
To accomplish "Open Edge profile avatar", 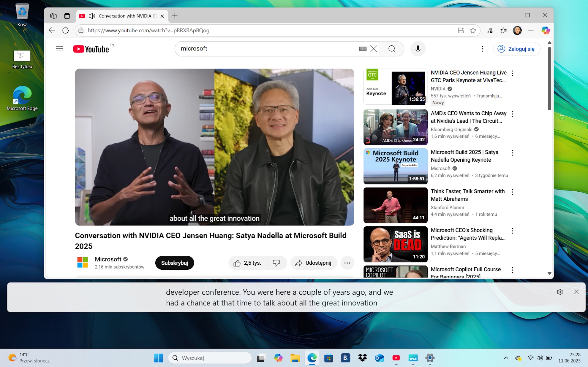I will click(x=517, y=30).
